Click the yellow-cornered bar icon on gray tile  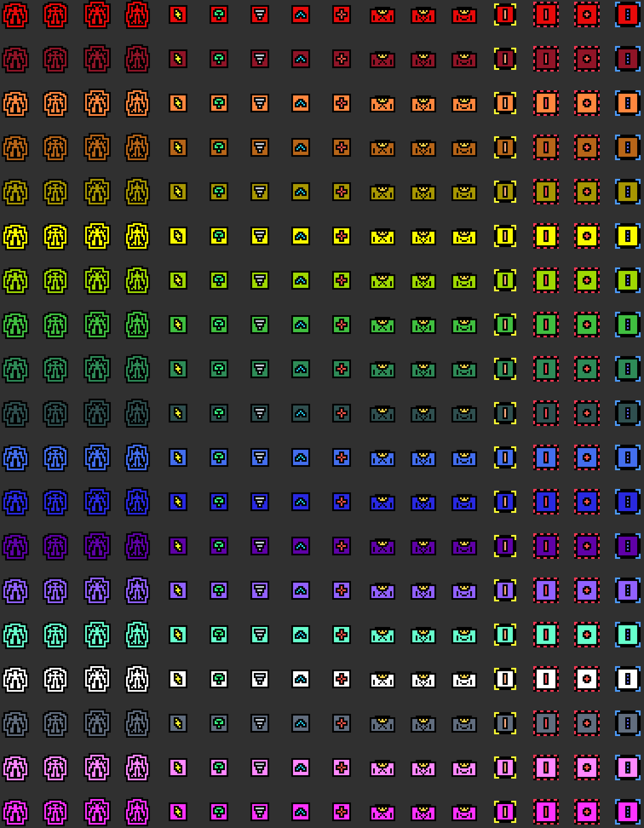(505, 724)
